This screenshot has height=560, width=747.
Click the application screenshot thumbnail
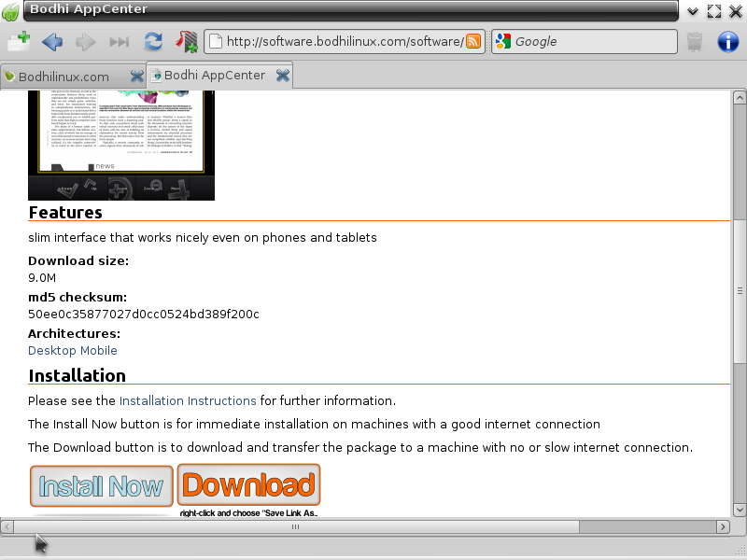(121, 146)
